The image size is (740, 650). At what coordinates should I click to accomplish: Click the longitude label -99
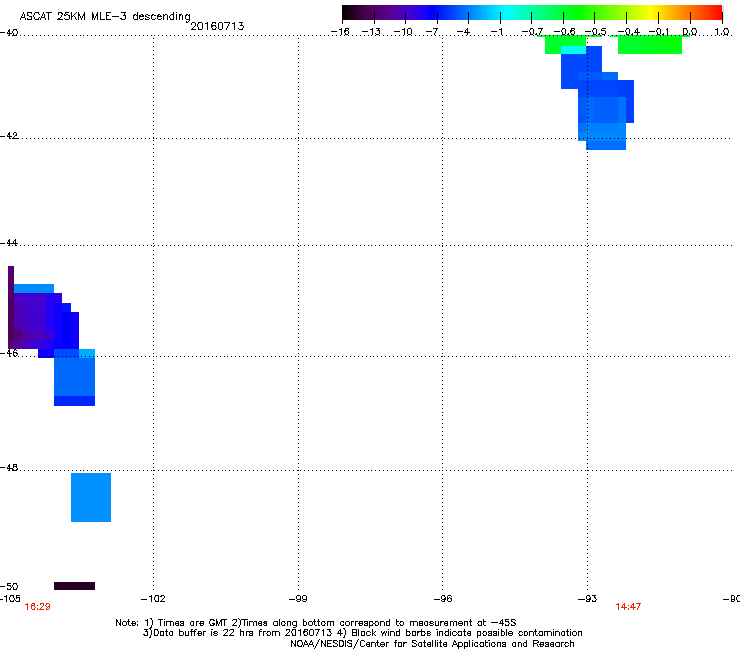pyautogui.click(x=298, y=599)
